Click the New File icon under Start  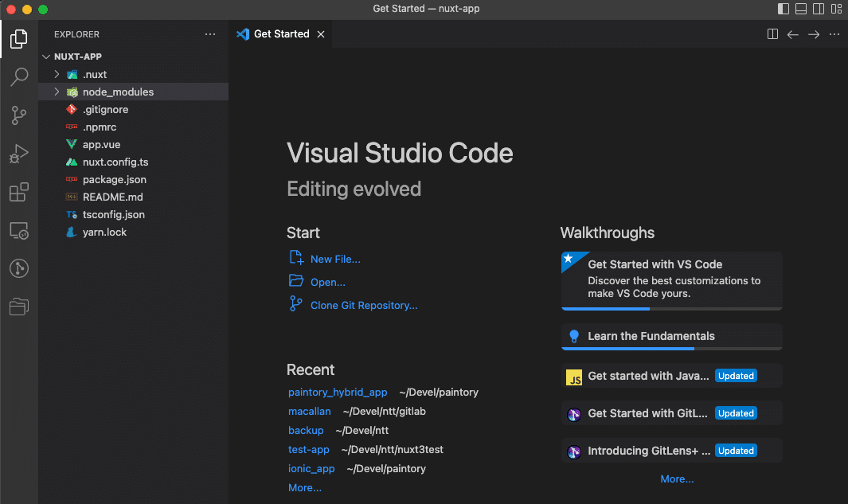[296, 258]
